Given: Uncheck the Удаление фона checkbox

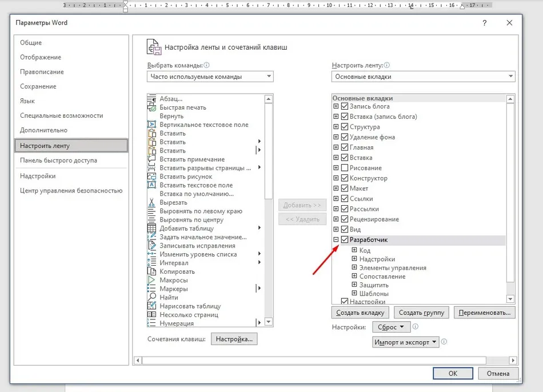Looking at the screenshot, I should [345, 137].
